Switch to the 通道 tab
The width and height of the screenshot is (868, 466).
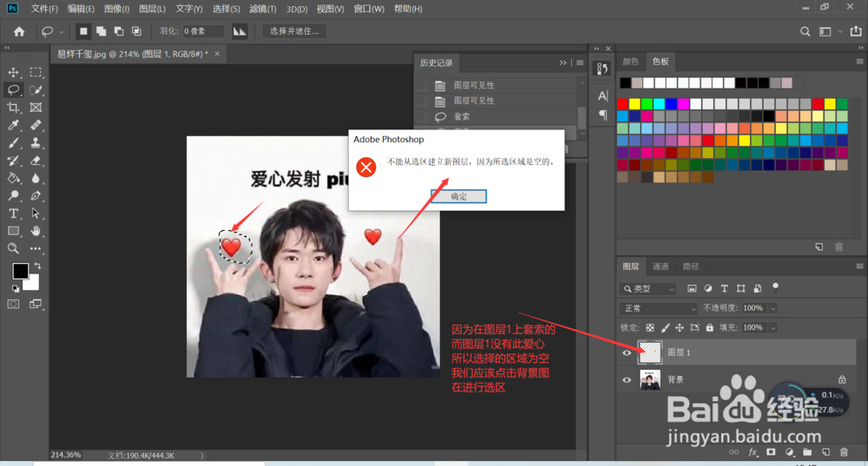(661, 266)
